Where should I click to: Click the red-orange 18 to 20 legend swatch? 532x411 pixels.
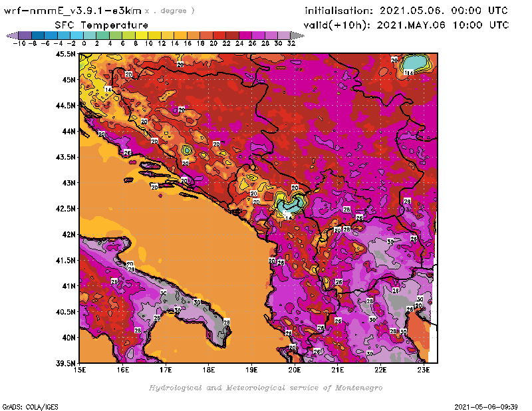pos(207,35)
